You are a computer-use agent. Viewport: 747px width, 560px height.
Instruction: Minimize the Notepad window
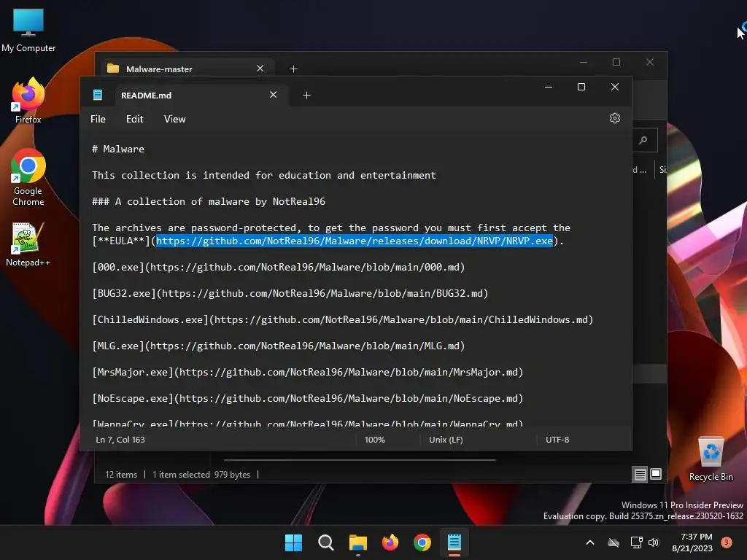pyautogui.click(x=549, y=87)
